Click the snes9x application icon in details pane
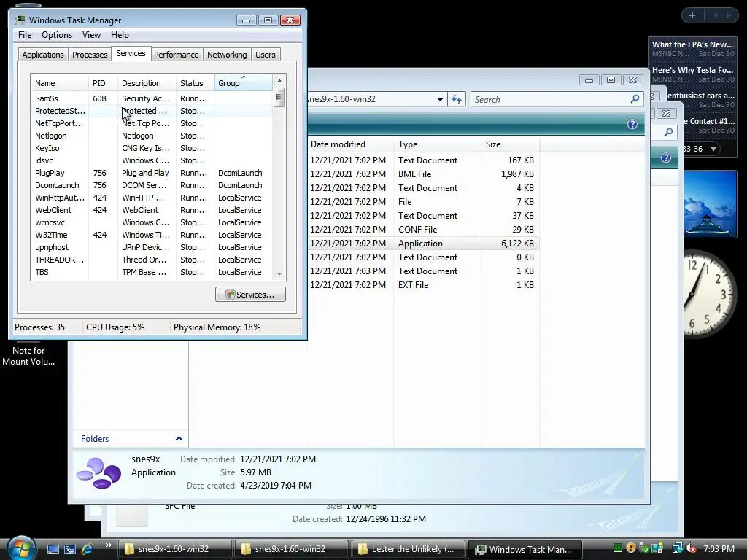The image size is (747, 560). (98, 472)
